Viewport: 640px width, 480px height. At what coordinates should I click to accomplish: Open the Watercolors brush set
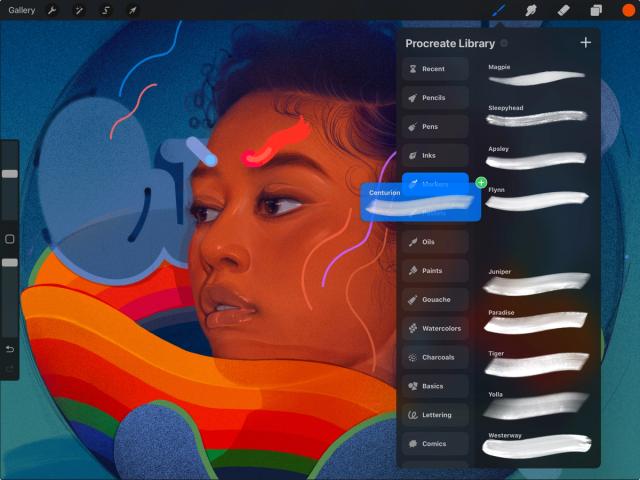pyautogui.click(x=435, y=329)
